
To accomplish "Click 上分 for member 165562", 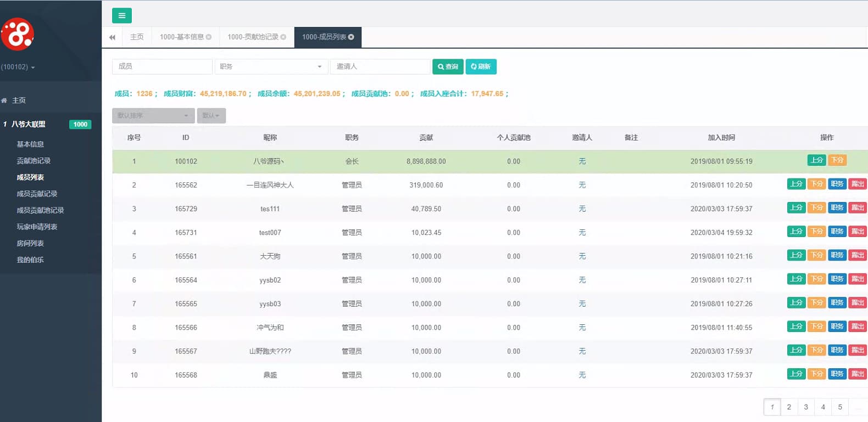I will click(796, 184).
